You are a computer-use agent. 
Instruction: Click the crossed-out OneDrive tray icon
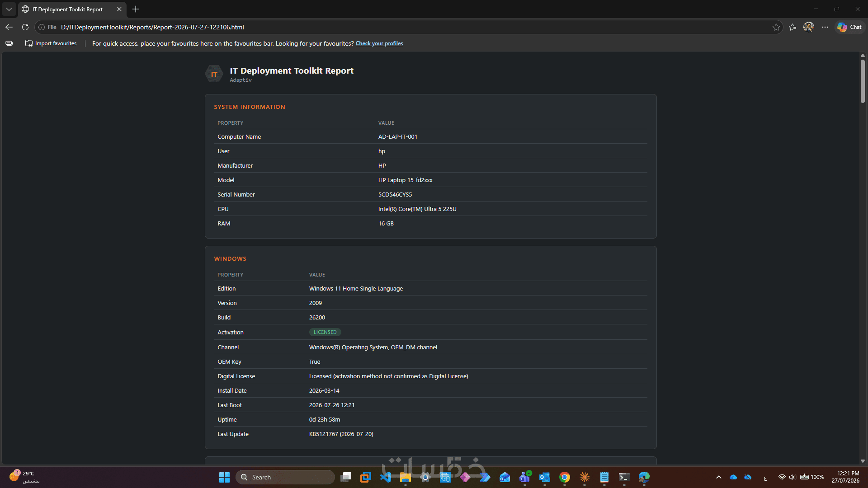[748, 477]
